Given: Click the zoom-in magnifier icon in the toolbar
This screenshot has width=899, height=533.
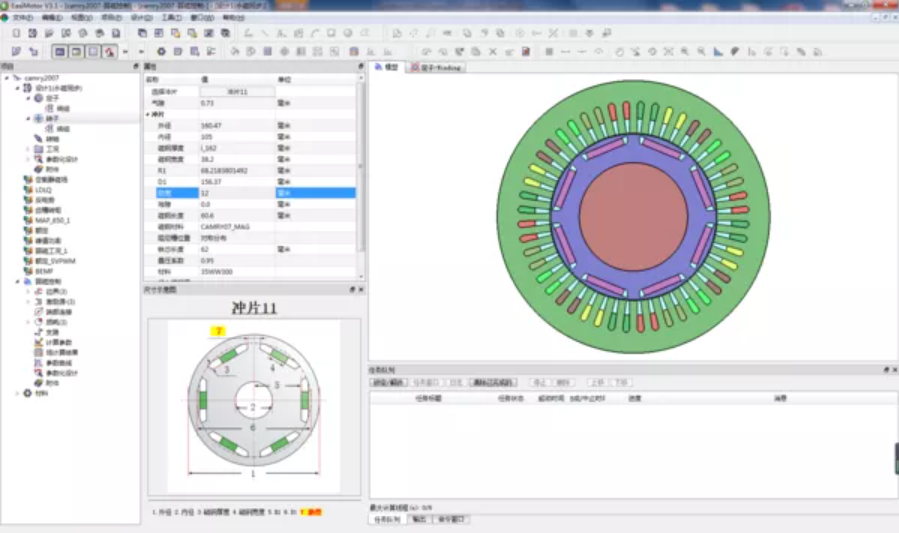Looking at the screenshot, I should point(685,52).
